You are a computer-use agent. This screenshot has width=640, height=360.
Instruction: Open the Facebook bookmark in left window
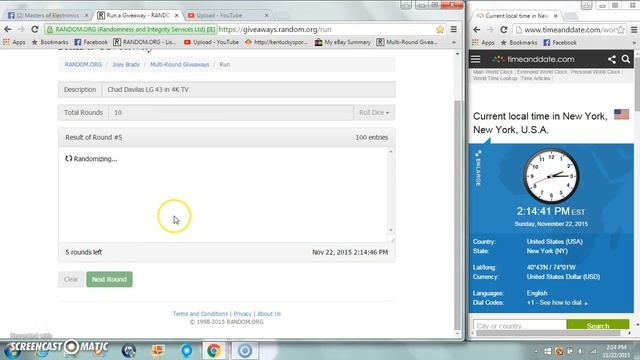[91, 42]
